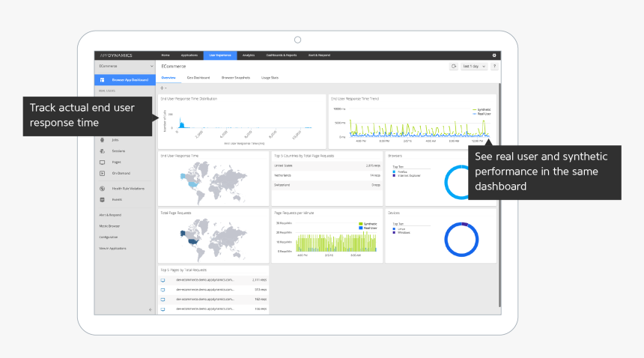Switch to the Geo Dashboard tab
Screen dimensions: 644x358
click(198, 78)
